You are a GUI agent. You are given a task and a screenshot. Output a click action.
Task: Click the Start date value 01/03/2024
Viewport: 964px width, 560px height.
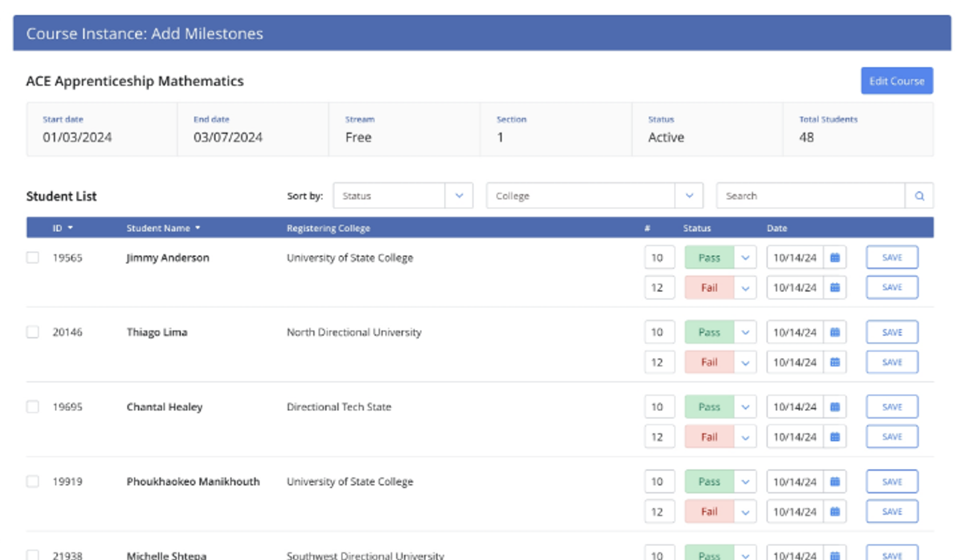[77, 137]
